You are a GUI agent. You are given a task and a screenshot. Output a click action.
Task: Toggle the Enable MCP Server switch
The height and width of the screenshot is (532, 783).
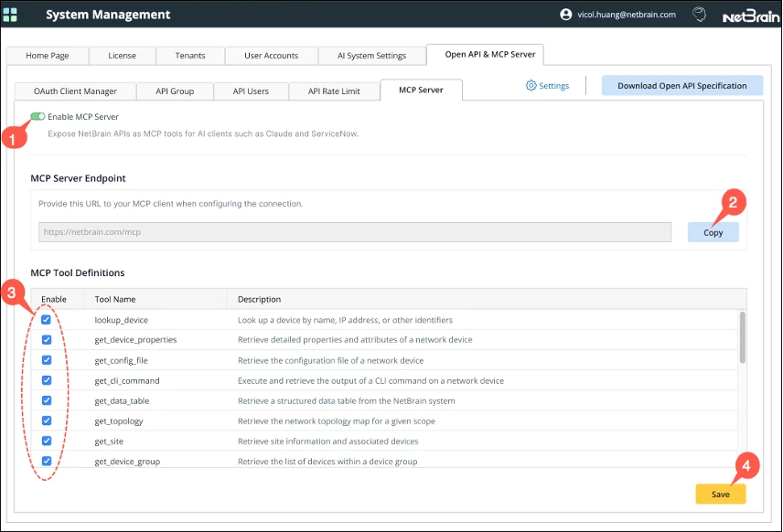point(38,116)
